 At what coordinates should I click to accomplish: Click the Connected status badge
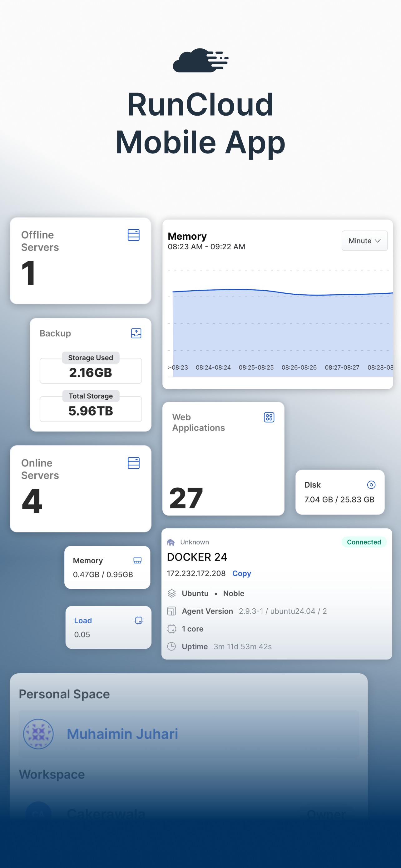pos(364,542)
